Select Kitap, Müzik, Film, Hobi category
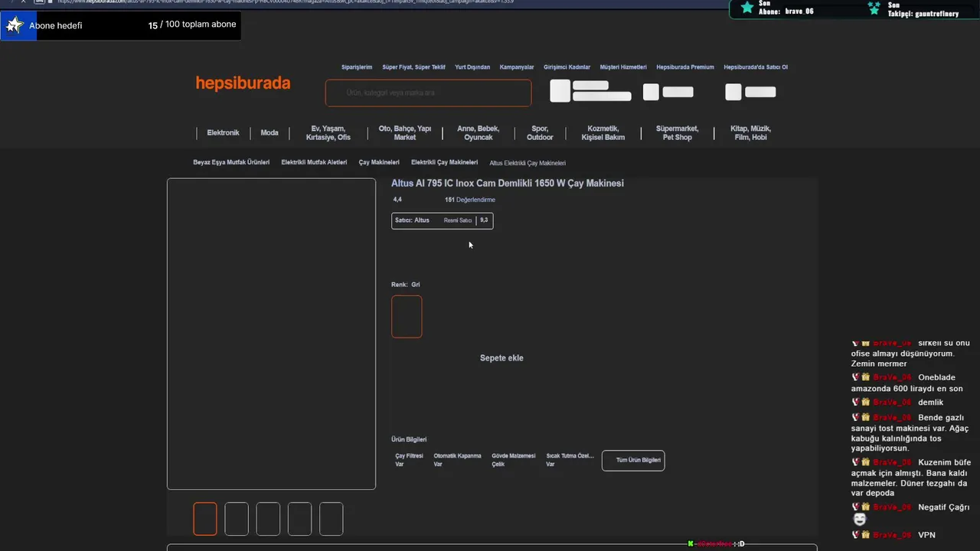Viewport: 980px width, 551px height. click(751, 133)
